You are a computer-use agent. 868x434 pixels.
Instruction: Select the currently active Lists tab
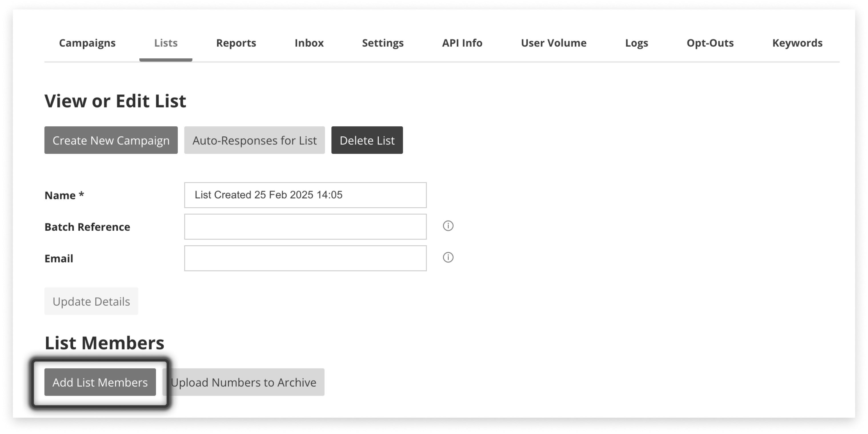(165, 43)
